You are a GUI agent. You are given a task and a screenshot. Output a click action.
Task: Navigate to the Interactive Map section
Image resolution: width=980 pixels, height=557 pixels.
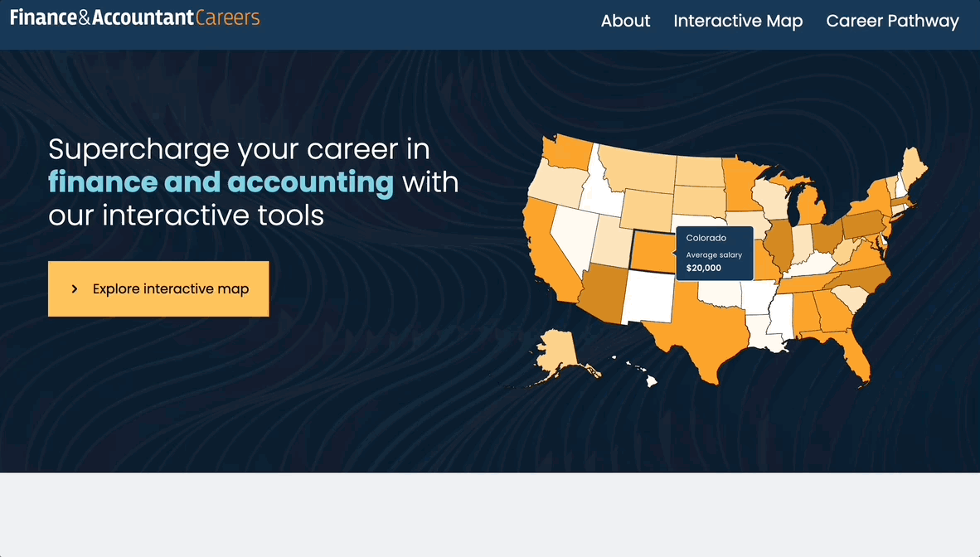(738, 21)
